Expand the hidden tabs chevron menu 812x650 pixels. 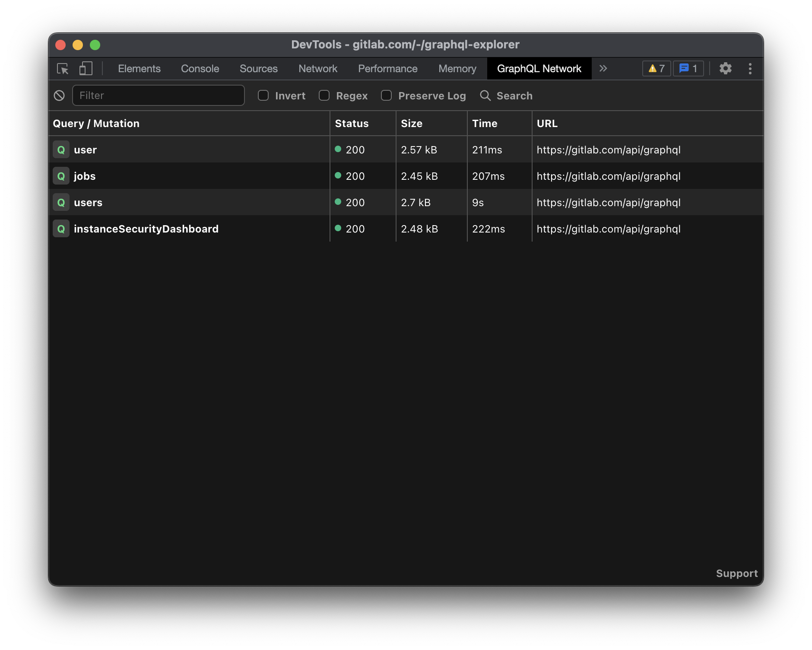pos(603,68)
